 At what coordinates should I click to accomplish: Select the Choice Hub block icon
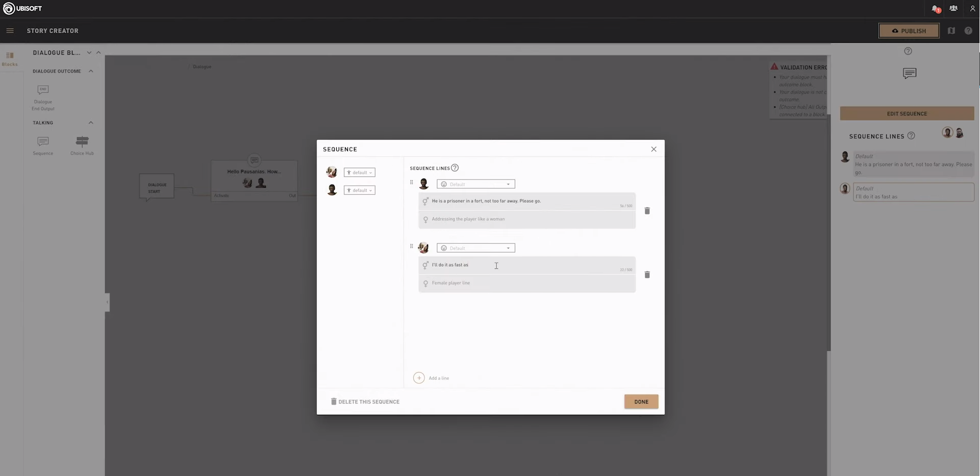point(82,141)
